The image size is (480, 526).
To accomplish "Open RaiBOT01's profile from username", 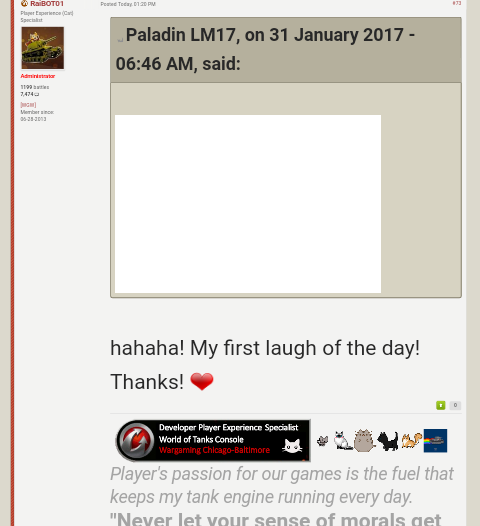I will click(x=47, y=4).
